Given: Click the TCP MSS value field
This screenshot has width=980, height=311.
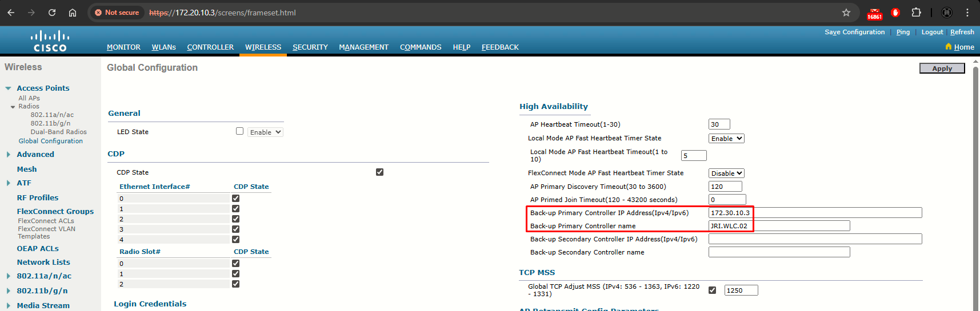Looking at the screenshot, I should pos(741,290).
